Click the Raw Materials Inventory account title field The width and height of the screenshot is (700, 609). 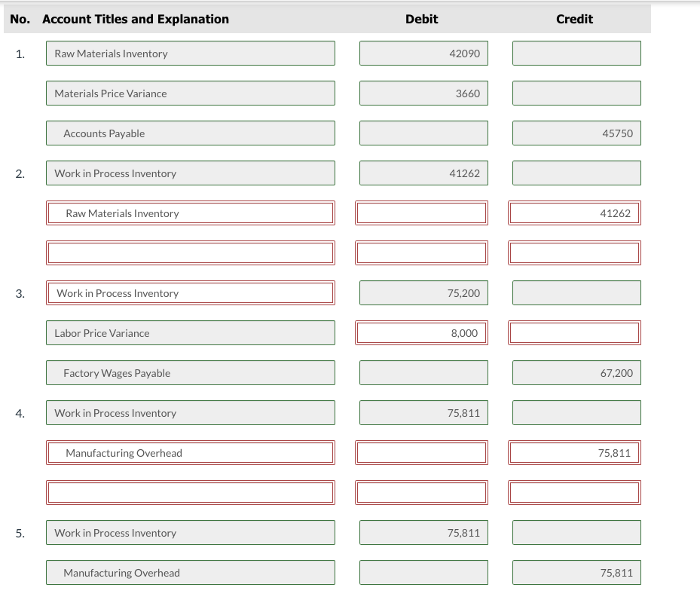(191, 53)
